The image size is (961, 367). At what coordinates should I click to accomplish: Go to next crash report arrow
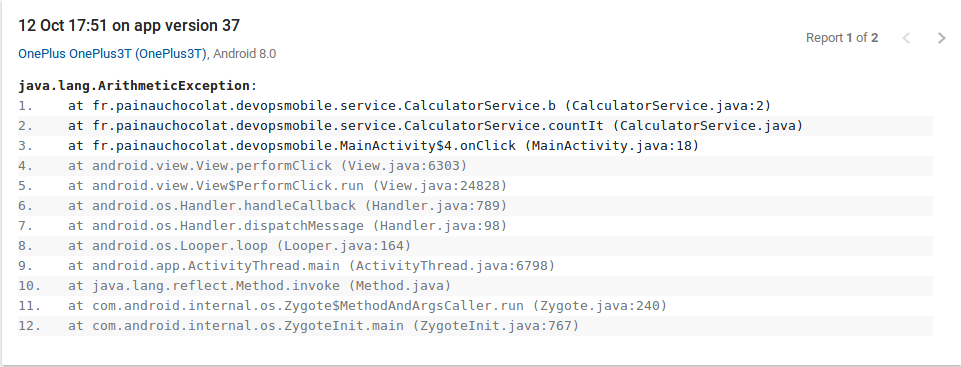(x=942, y=38)
